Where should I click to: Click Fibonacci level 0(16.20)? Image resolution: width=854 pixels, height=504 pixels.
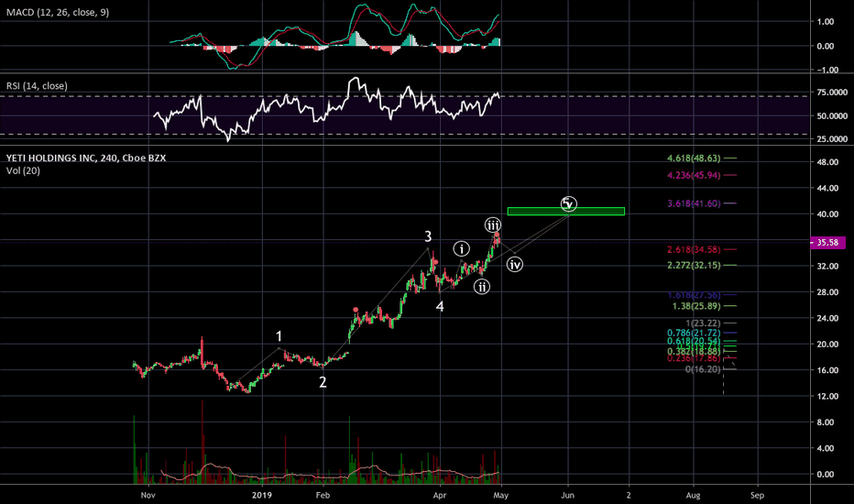tap(703, 369)
